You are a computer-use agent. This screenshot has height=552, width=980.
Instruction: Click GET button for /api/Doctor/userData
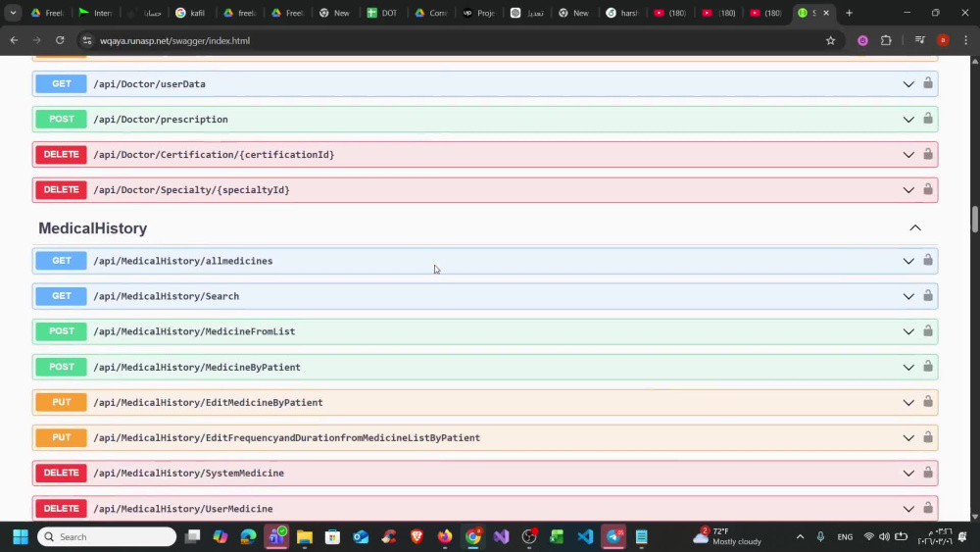tap(61, 83)
